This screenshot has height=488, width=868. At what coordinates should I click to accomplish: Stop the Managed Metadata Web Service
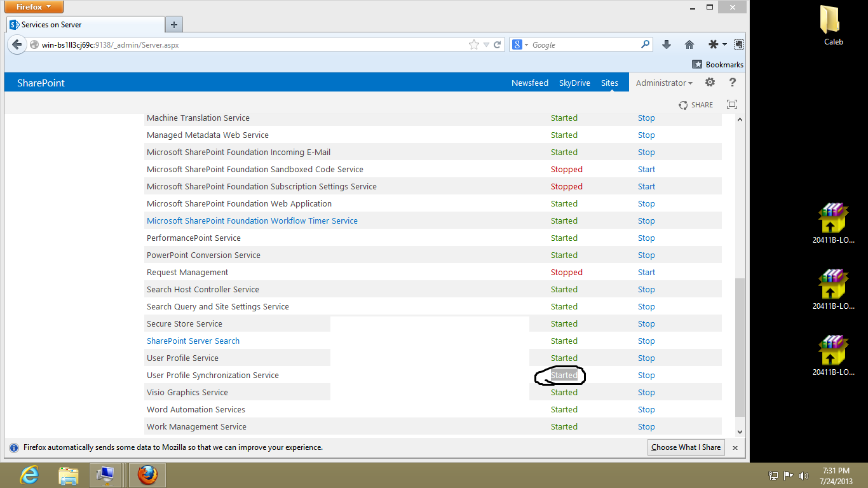646,135
